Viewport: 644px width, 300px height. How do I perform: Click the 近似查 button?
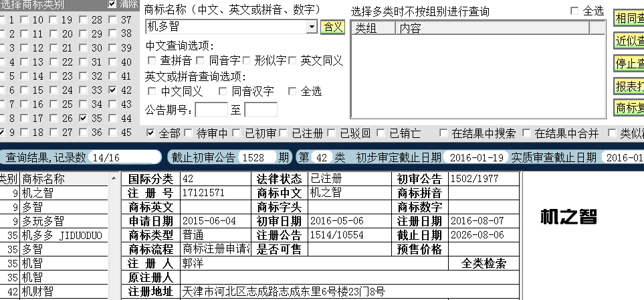pyautogui.click(x=629, y=41)
